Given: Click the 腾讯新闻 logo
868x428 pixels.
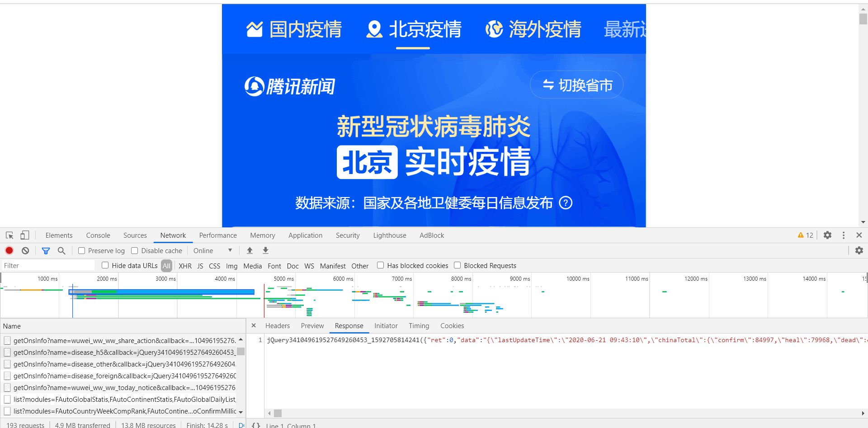Looking at the screenshot, I should click(290, 86).
